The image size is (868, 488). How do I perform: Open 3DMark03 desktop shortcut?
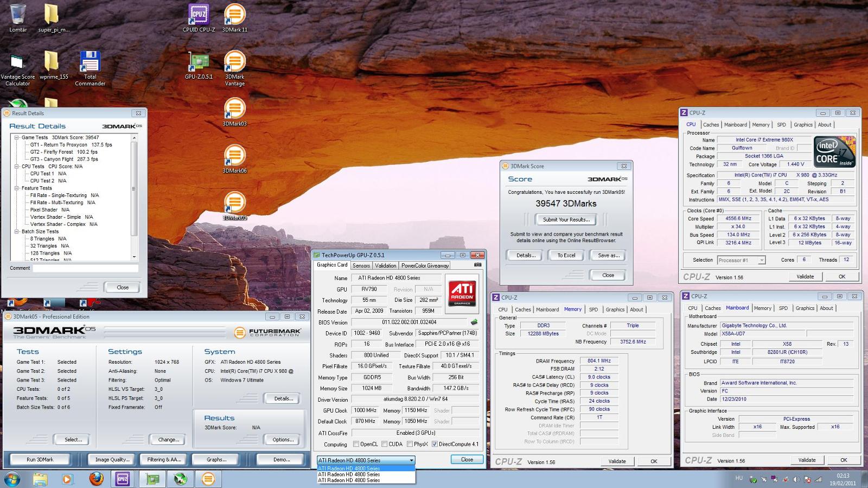coord(234,112)
